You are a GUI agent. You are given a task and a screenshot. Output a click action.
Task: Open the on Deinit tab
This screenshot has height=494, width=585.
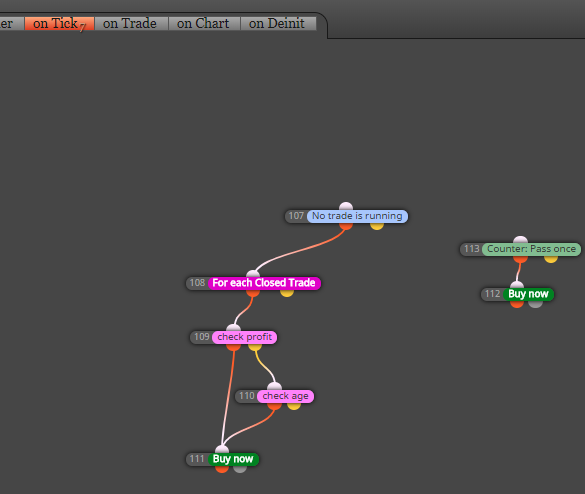tap(277, 24)
